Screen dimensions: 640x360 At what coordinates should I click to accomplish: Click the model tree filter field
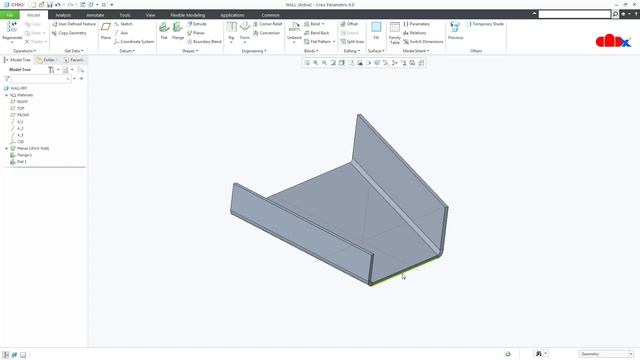tap(40, 79)
